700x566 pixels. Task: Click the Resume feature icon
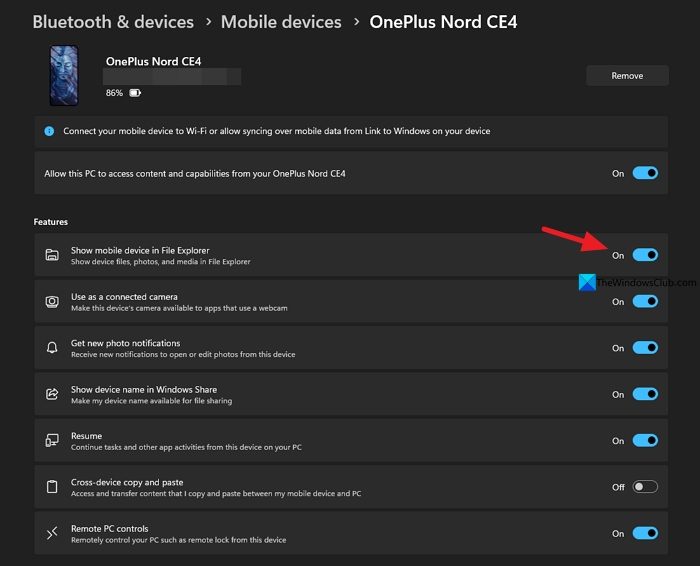pos(52,441)
